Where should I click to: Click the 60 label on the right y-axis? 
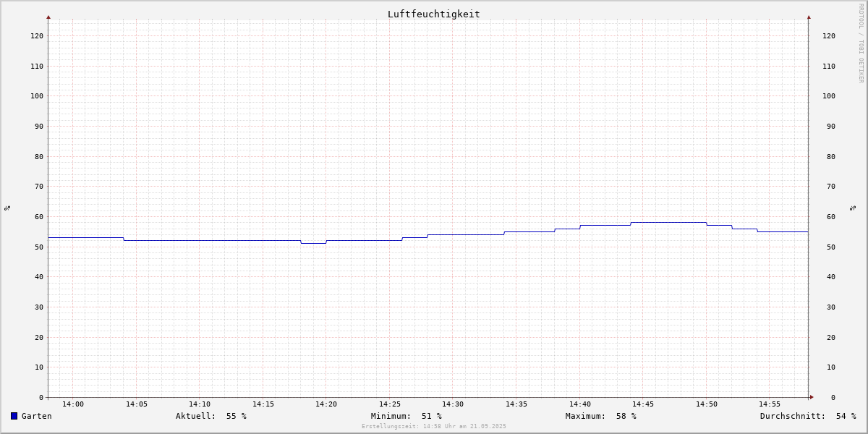pos(828,216)
